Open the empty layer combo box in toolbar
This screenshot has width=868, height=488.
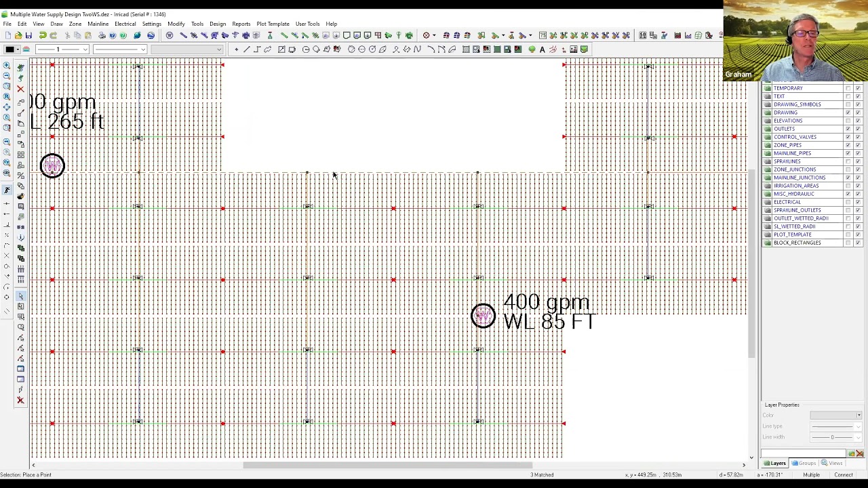186,49
